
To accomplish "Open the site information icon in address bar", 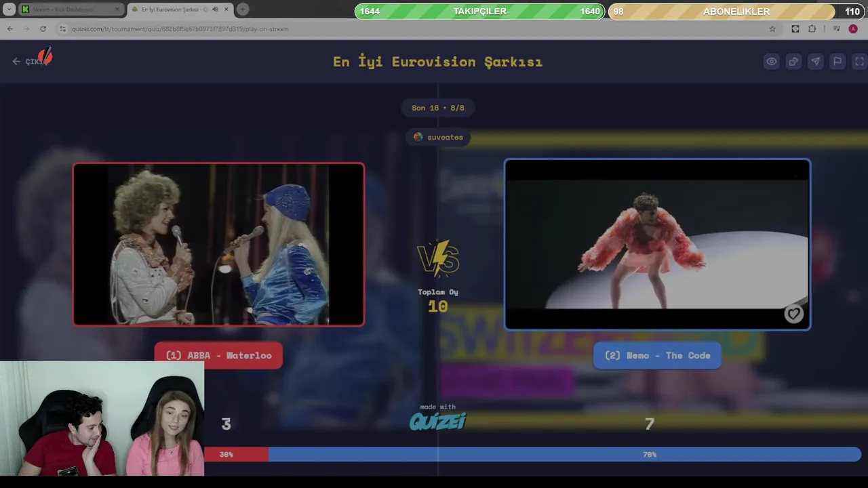I will (62, 28).
